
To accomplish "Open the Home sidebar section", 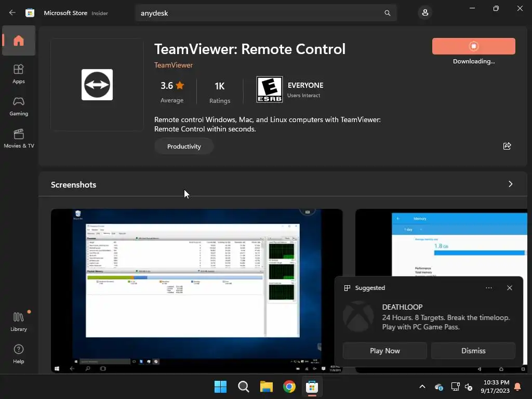I will 19,41.
